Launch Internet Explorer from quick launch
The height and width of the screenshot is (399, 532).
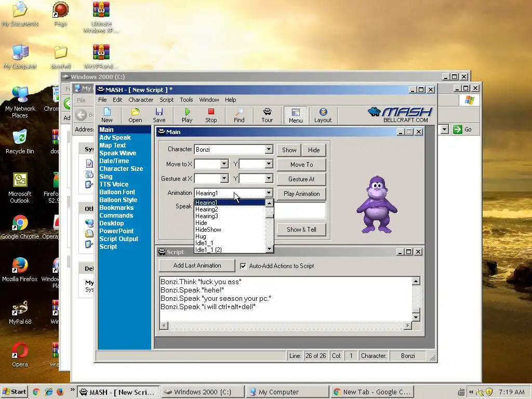[48, 392]
